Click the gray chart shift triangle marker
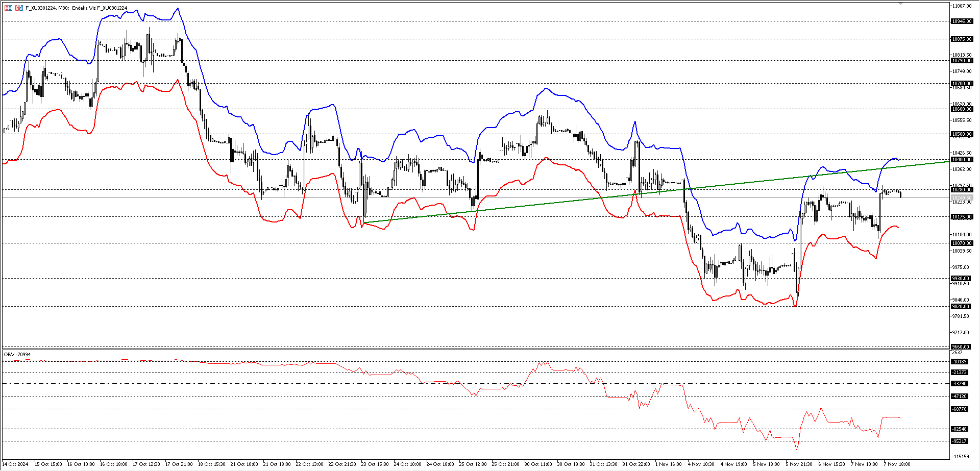980x471 pixels. point(901,4)
